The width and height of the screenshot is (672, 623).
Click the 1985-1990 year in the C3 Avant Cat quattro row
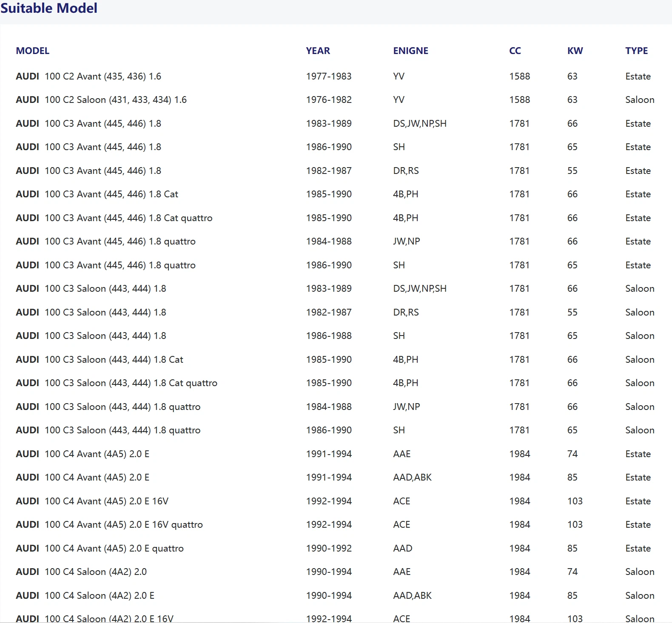pyautogui.click(x=329, y=218)
